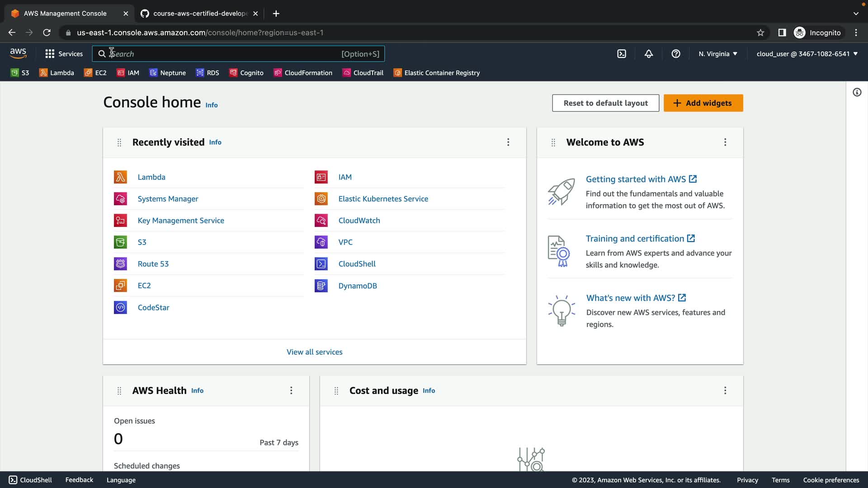Open the cloud_user account dropdown

coord(807,54)
